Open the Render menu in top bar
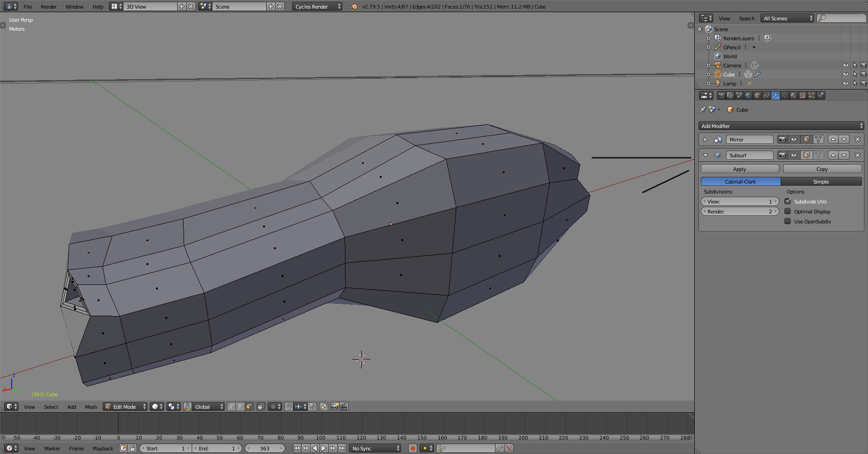Viewport: 868px width, 454px height. [x=48, y=6]
